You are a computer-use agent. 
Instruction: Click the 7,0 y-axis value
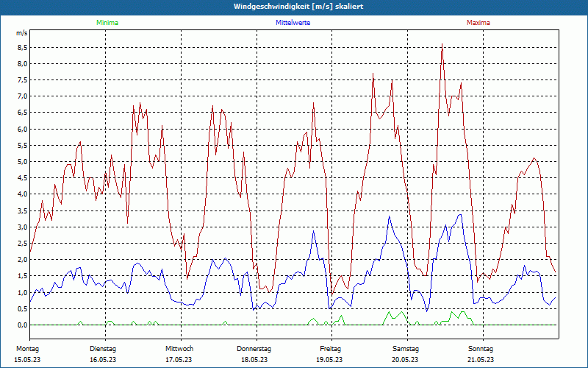[x=23, y=96]
